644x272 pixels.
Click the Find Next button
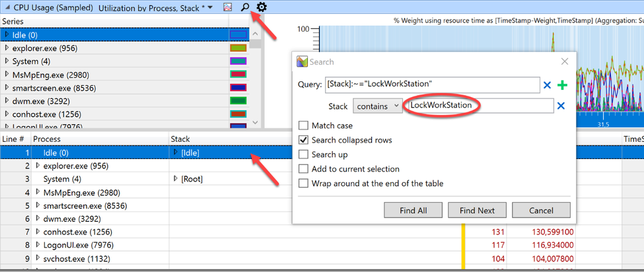(x=478, y=211)
